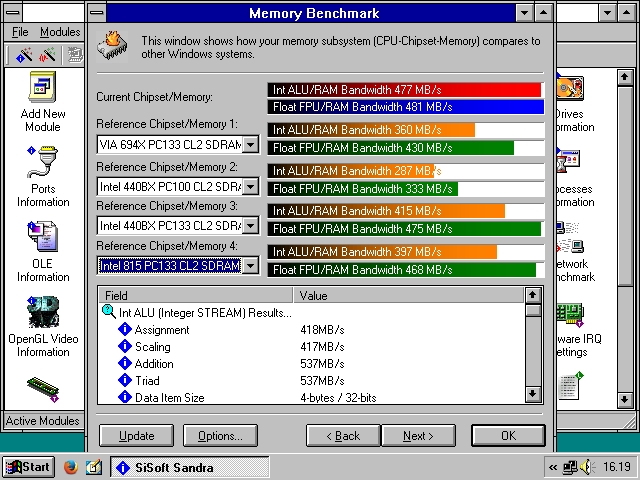Launch Firefox from the taskbar

71,467
